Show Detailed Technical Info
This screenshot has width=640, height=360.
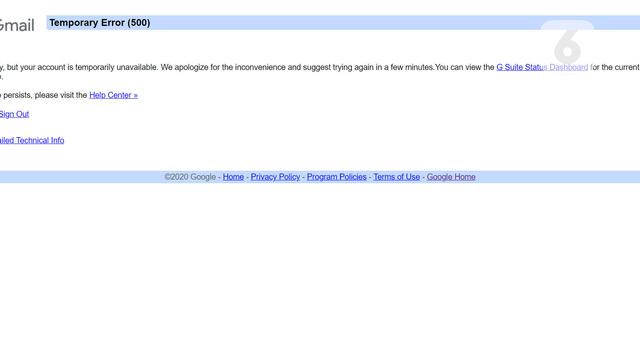pyautogui.click(x=32, y=140)
